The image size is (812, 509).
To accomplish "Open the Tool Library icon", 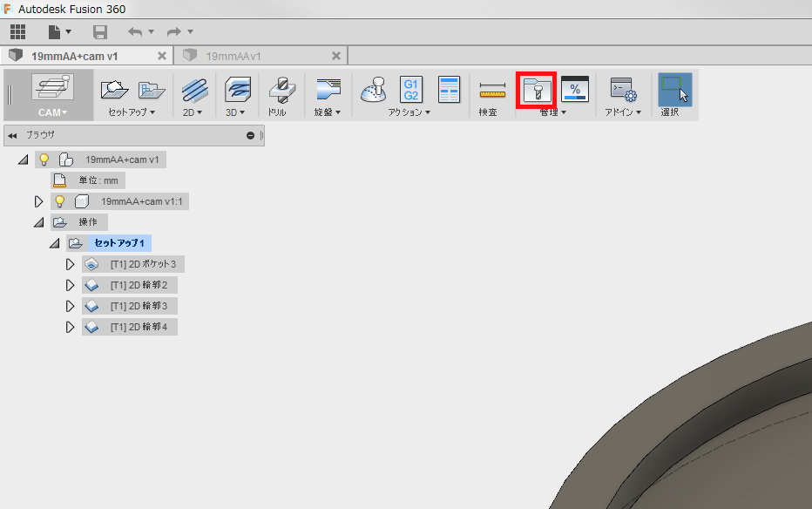I will pos(537,90).
